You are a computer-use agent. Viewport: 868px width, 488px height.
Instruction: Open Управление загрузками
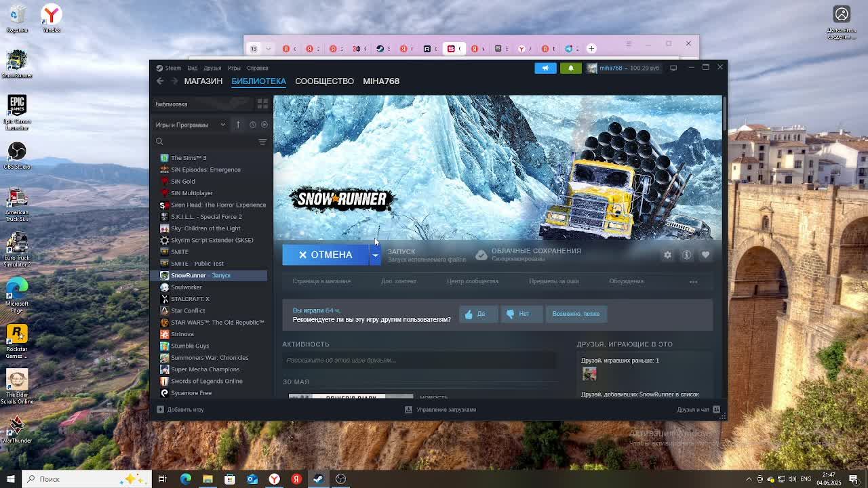[441, 409]
